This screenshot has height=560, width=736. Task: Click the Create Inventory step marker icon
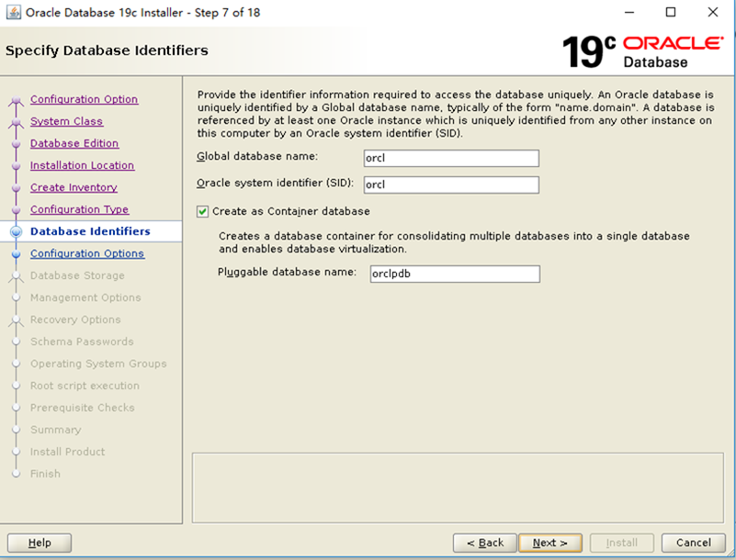click(x=16, y=188)
